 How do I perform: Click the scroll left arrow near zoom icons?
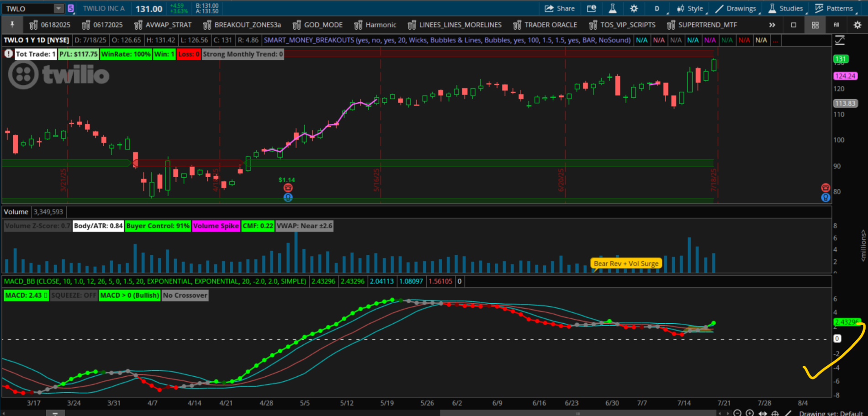pos(720,413)
